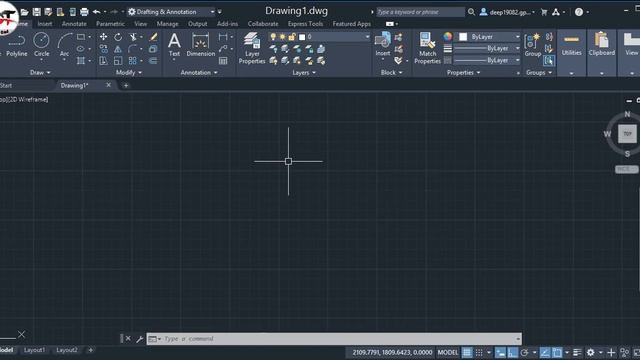Image resolution: width=640 pixels, height=360 pixels.
Task: Toggle polar tracking in status bar
Action: point(525,352)
